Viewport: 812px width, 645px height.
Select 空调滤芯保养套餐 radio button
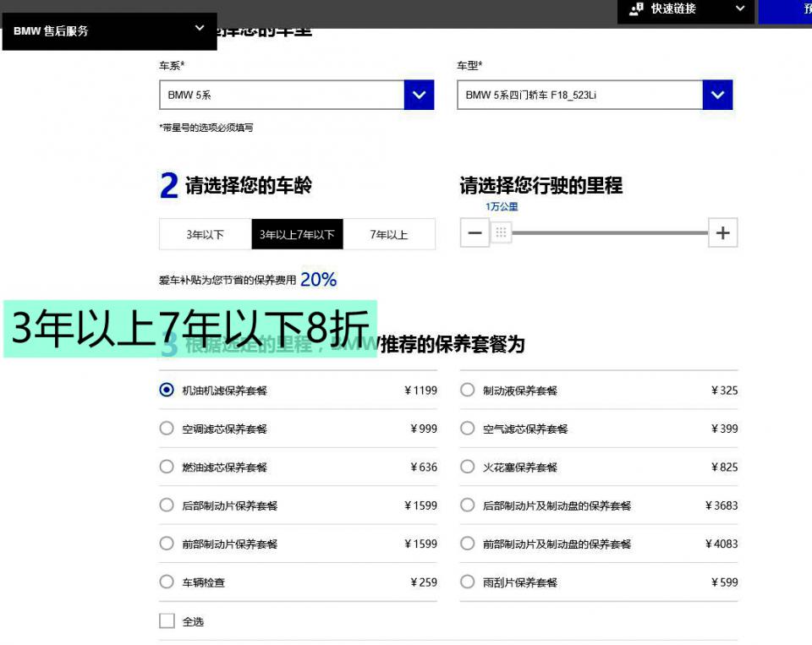[x=167, y=428]
